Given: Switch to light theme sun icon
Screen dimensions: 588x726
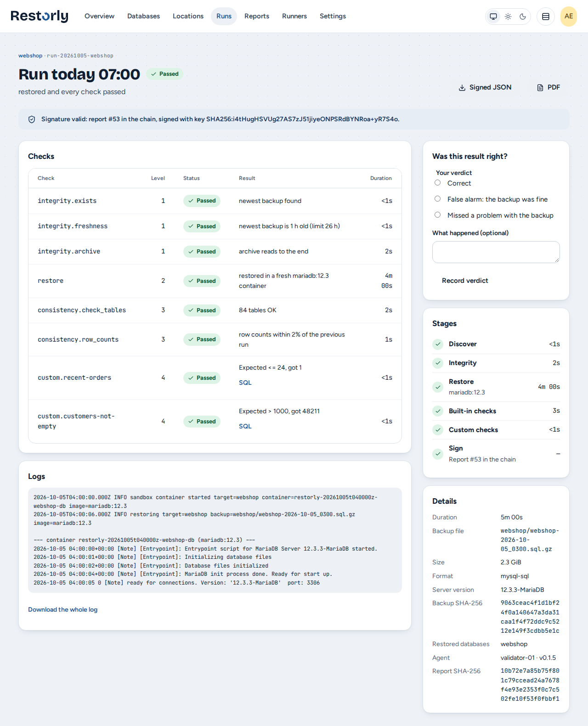Looking at the screenshot, I should click(508, 17).
